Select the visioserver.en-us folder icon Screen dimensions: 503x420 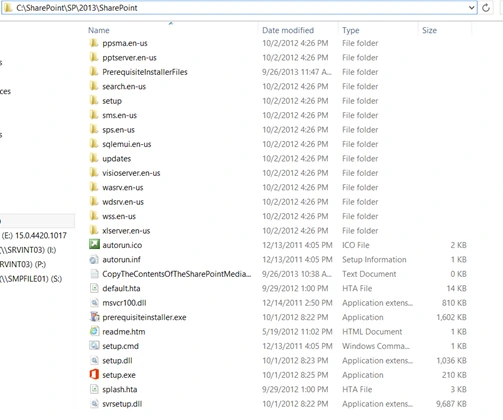click(x=94, y=173)
